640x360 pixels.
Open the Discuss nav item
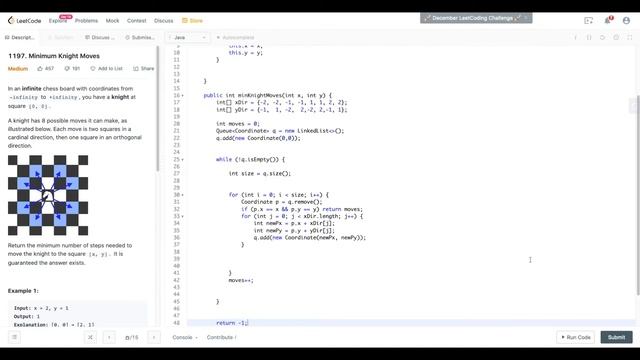163,20
